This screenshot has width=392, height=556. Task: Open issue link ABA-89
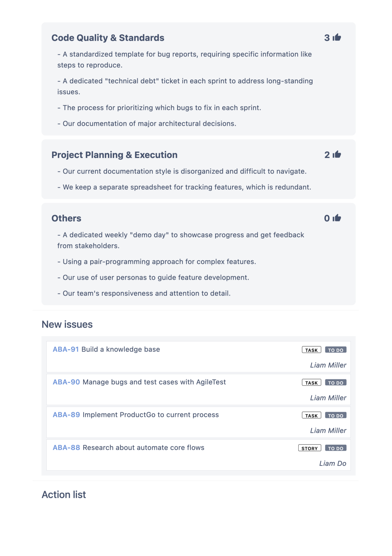coord(66,415)
